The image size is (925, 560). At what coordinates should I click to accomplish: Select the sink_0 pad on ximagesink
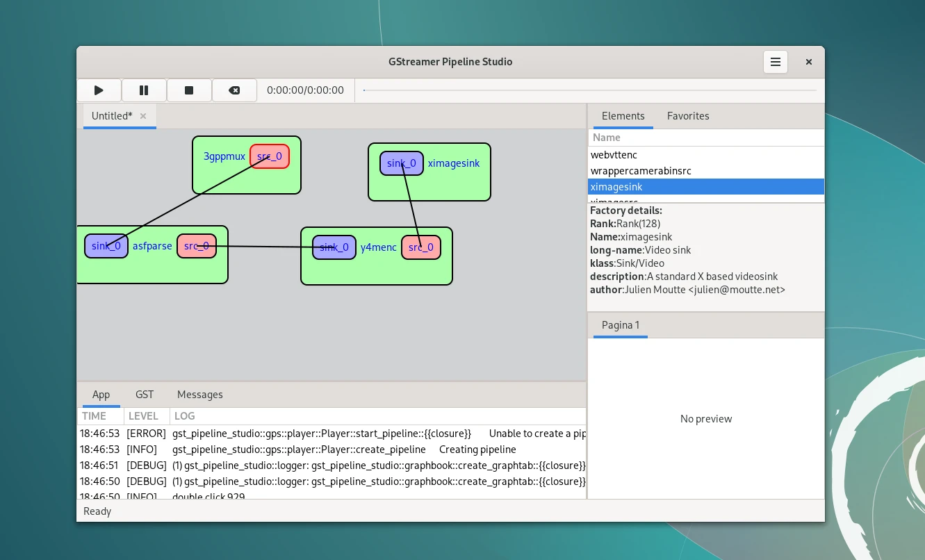(401, 163)
